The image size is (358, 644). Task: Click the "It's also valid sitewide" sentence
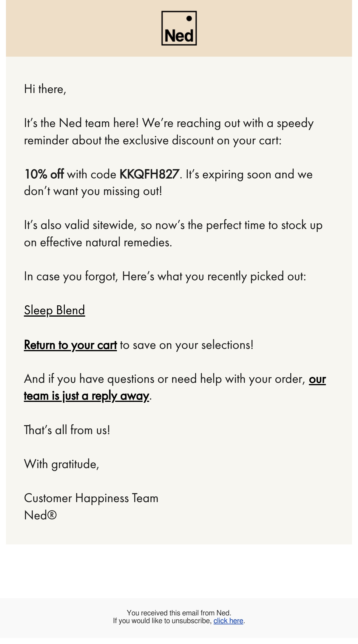(173, 234)
